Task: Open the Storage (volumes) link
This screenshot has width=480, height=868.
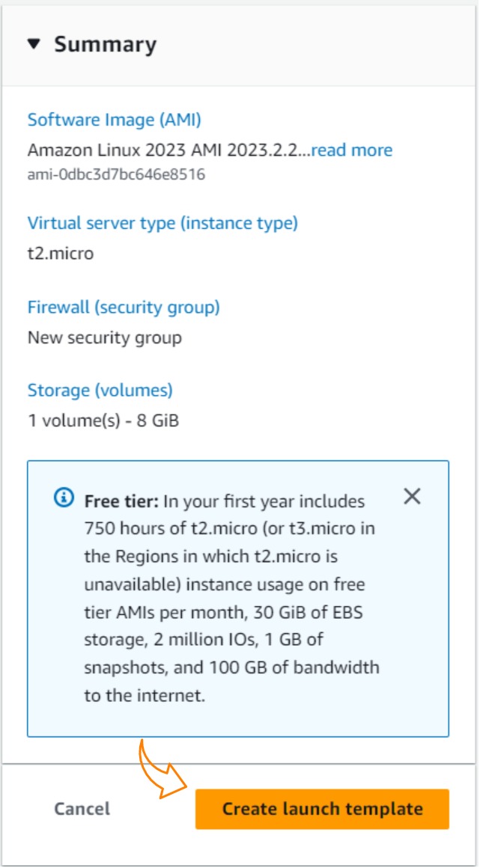Action: click(100, 390)
